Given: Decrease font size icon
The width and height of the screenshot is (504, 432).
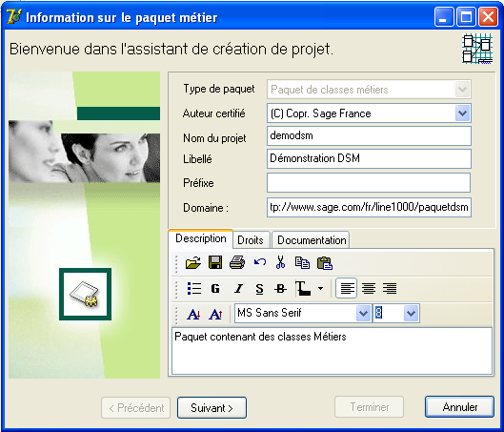Looking at the screenshot, I should pyautogui.click(x=193, y=314).
